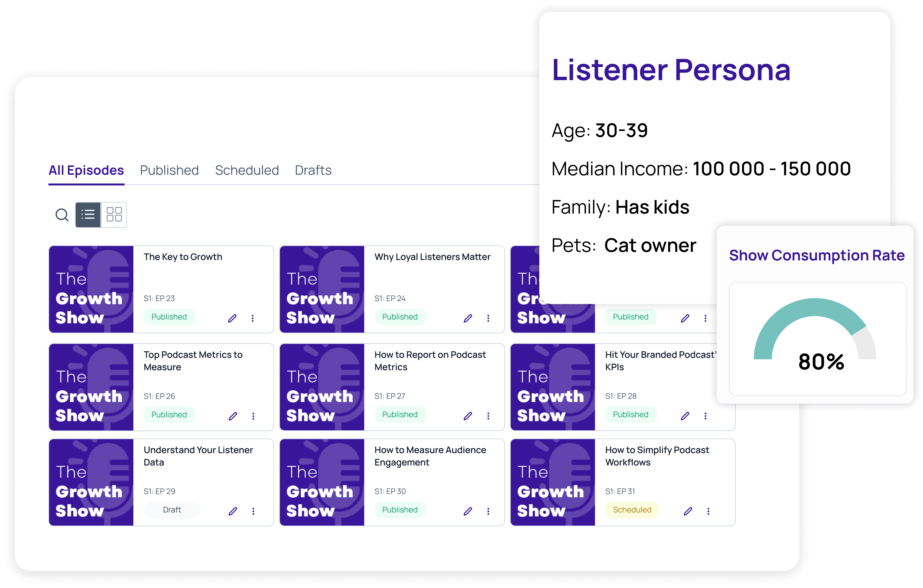Edit the EP 29 draft episode
The image size is (923, 588).
click(x=233, y=511)
